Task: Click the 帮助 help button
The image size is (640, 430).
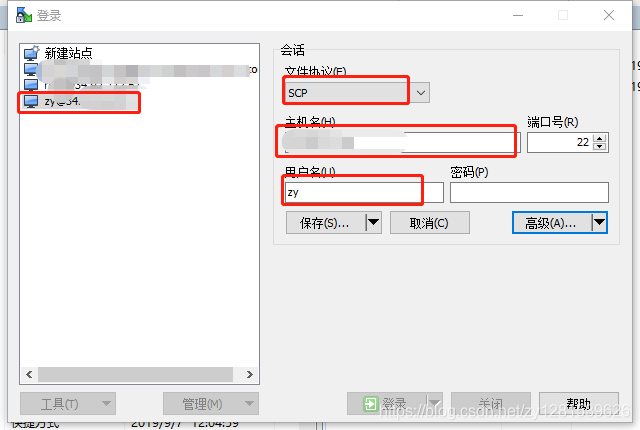Action: [579, 403]
